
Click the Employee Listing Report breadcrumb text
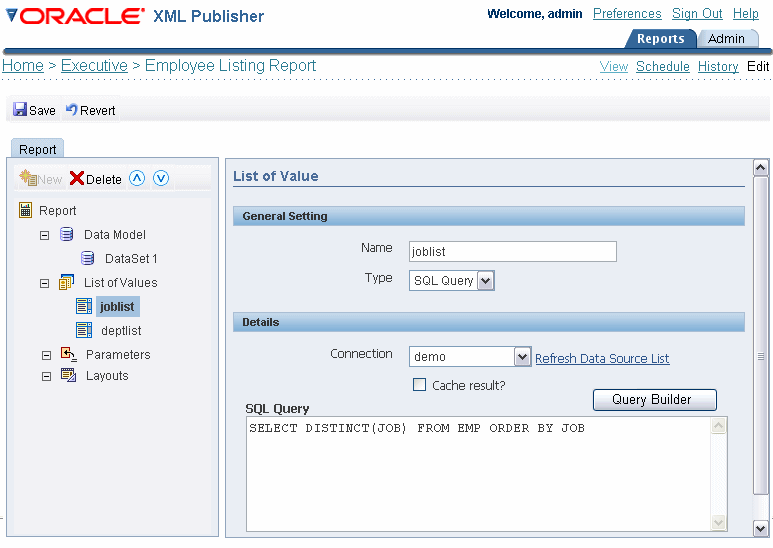click(x=230, y=66)
